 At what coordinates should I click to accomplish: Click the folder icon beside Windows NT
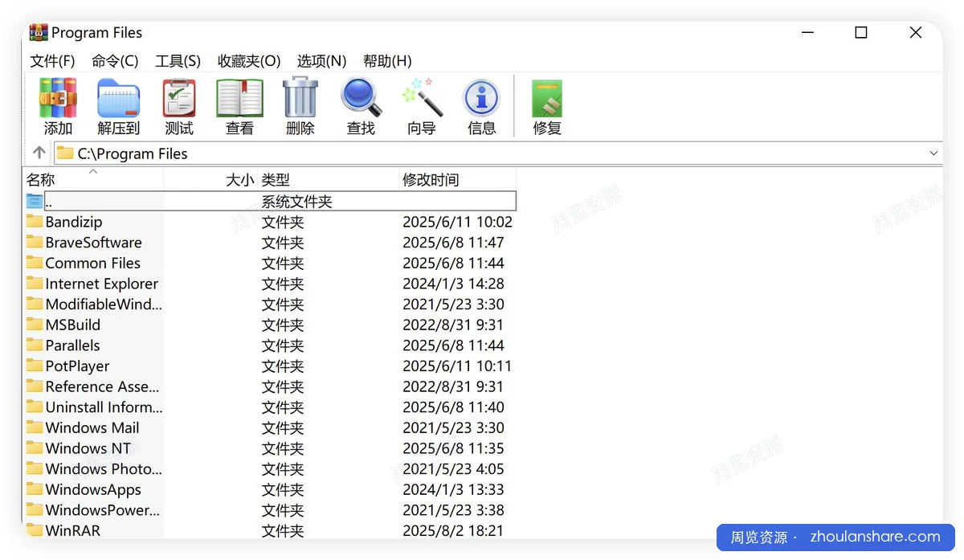pyautogui.click(x=34, y=448)
